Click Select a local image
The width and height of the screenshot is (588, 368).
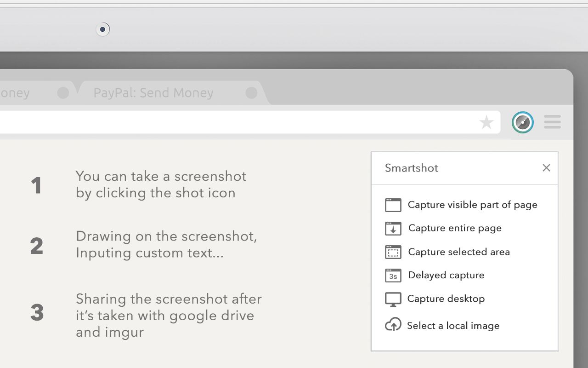coord(453,325)
